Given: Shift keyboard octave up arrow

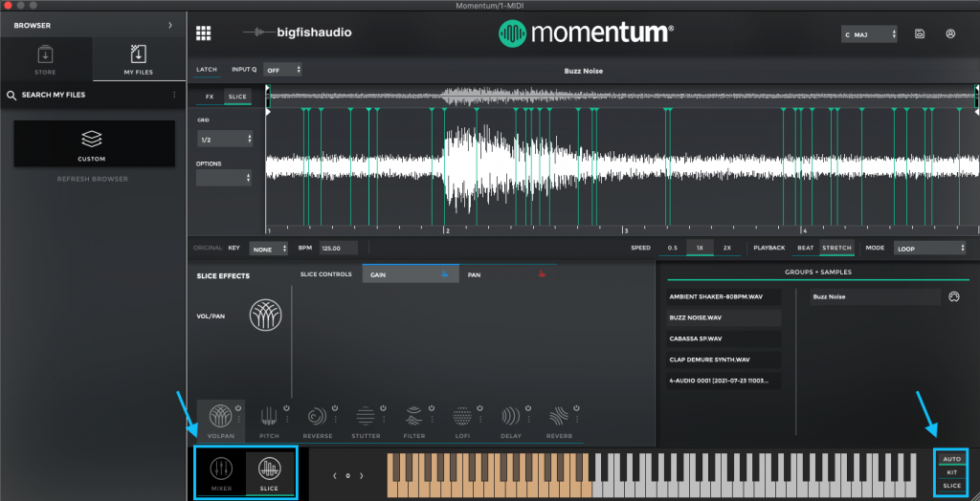Looking at the screenshot, I should [361, 476].
